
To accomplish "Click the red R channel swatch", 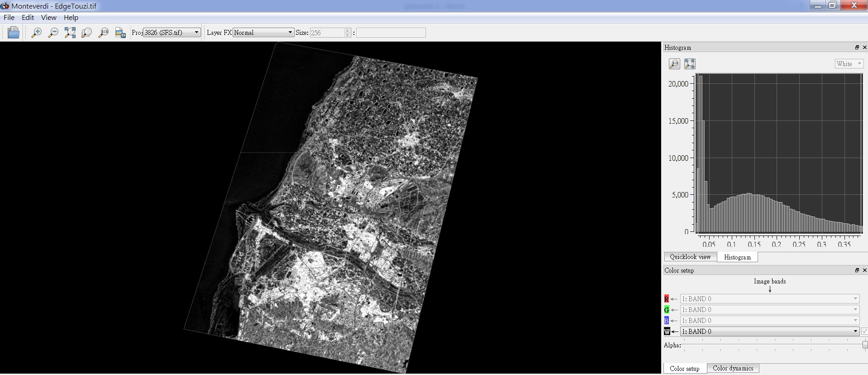I will point(667,299).
